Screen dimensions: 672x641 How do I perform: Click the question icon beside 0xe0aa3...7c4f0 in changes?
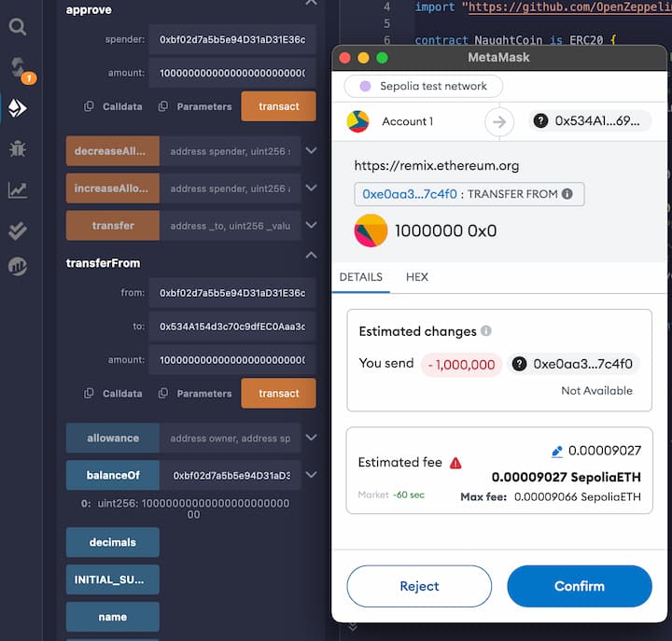(520, 364)
